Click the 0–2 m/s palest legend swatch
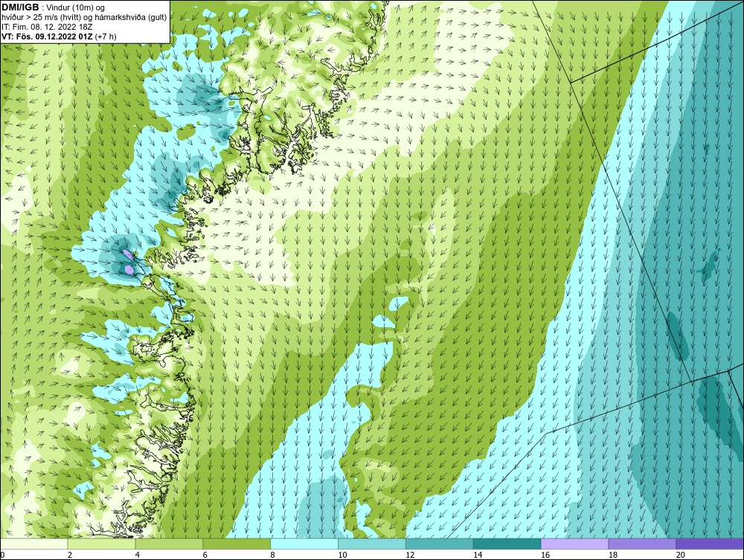 34,544
